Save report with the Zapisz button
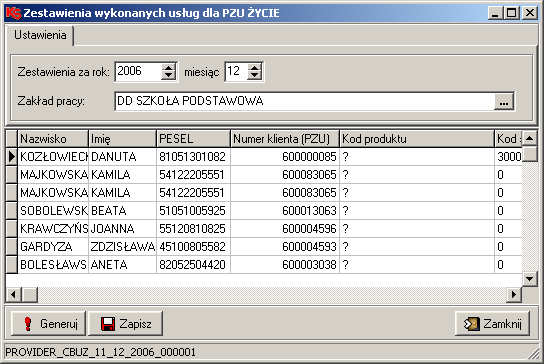 click(126, 324)
